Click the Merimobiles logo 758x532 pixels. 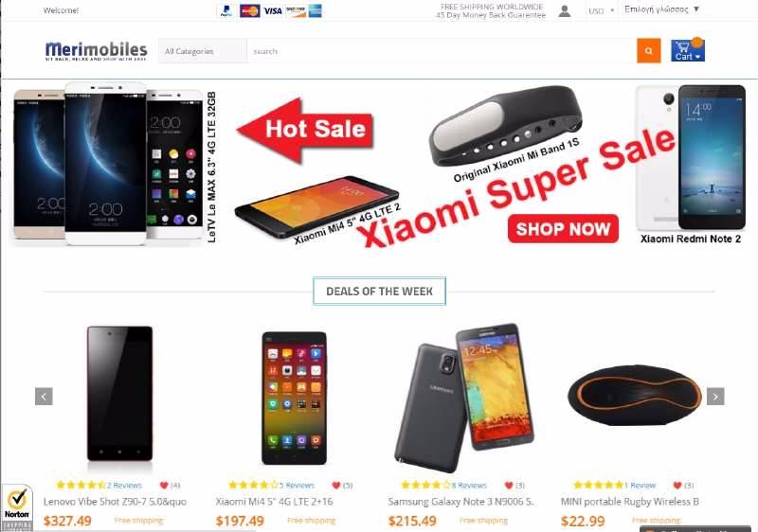click(96, 51)
